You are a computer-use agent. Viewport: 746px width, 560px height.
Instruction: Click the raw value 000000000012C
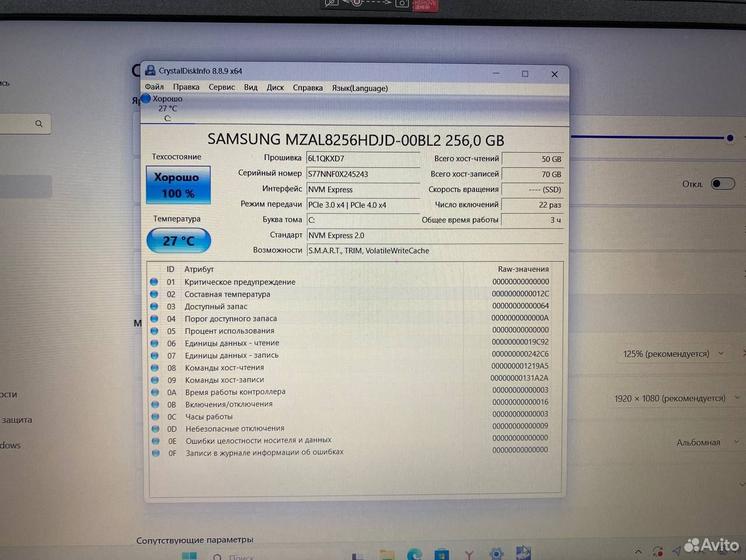[520, 294]
